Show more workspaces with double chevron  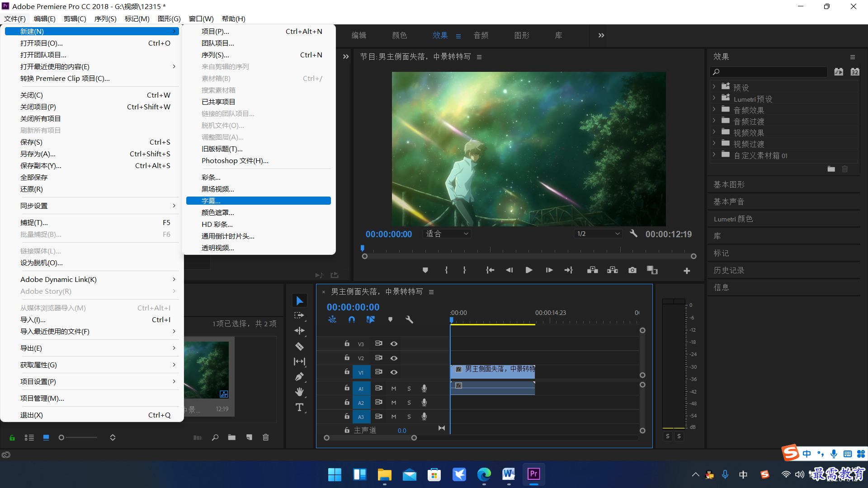pos(601,35)
